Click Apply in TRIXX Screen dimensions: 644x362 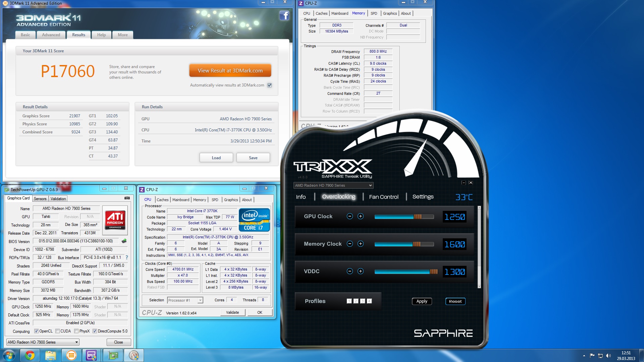422,301
